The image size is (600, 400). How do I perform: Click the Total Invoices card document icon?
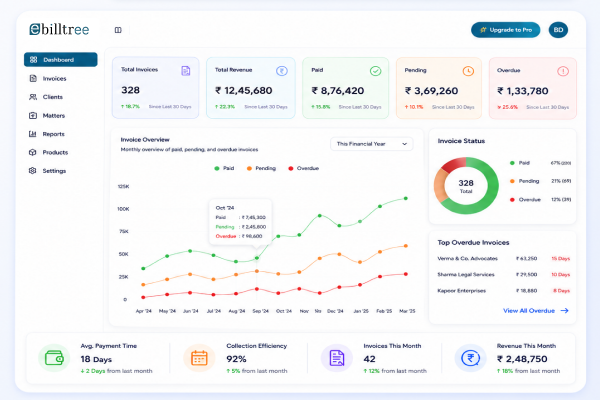(186, 71)
